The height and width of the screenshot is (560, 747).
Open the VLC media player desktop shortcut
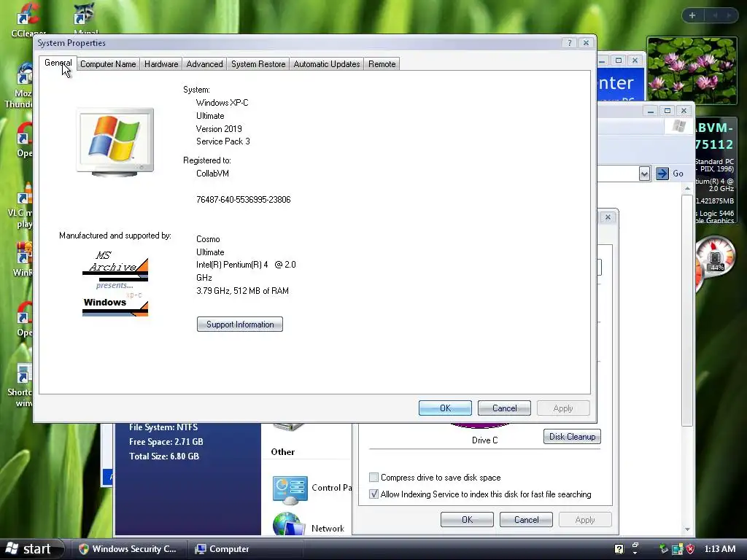coord(21,206)
